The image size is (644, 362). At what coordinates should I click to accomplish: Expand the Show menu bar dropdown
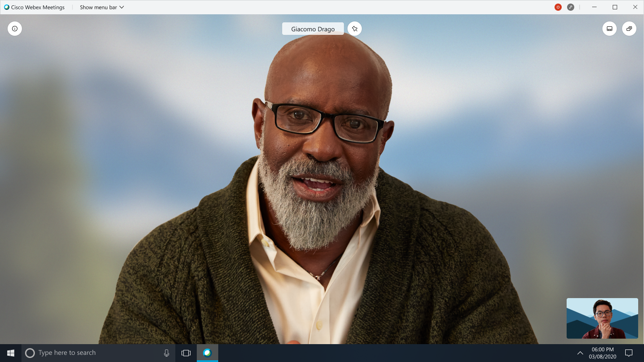click(102, 7)
